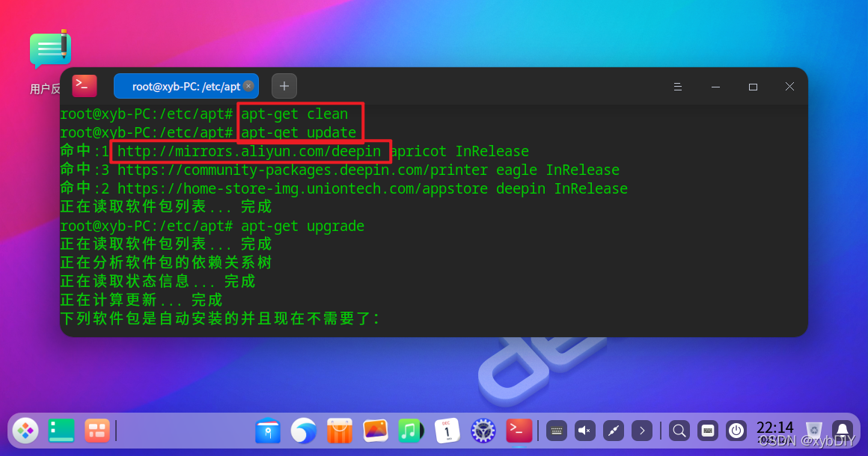The width and height of the screenshot is (868, 456).
Task: Maximize the terminal window
Action: point(753,87)
